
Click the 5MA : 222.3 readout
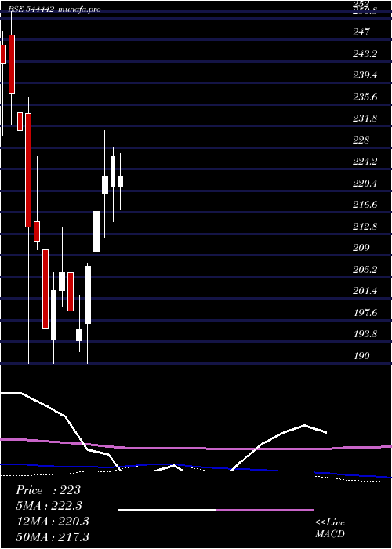(49, 506)
